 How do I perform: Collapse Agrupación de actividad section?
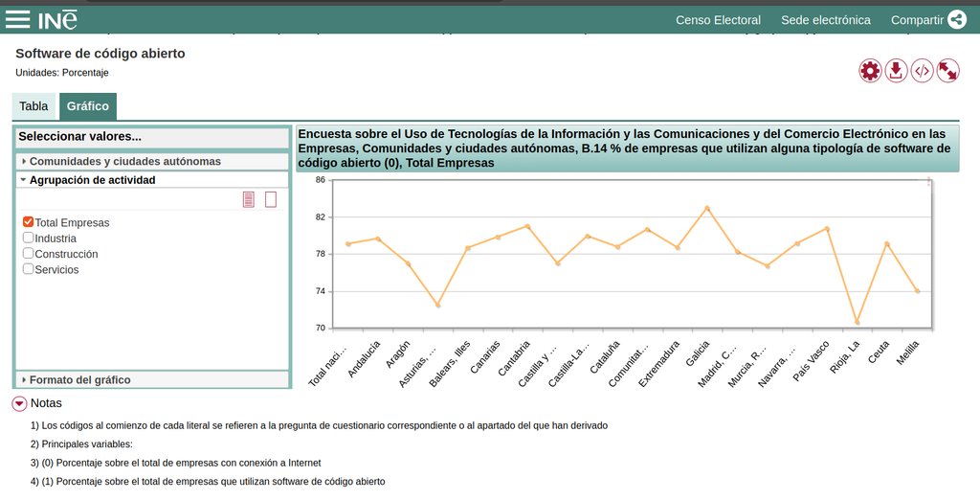pyautogui.click(x=152, y=180)
